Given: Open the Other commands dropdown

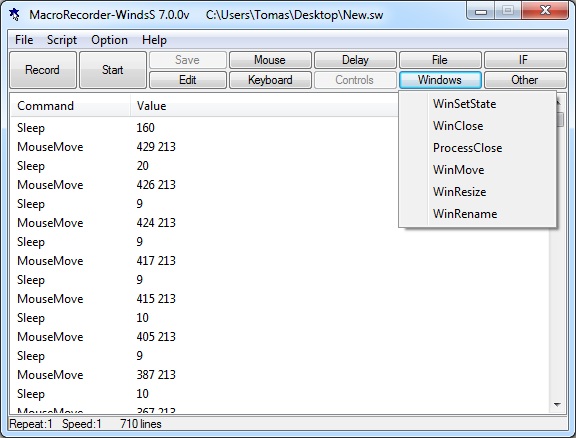Looking at the screenshot, I should click(x=525, y=80).
